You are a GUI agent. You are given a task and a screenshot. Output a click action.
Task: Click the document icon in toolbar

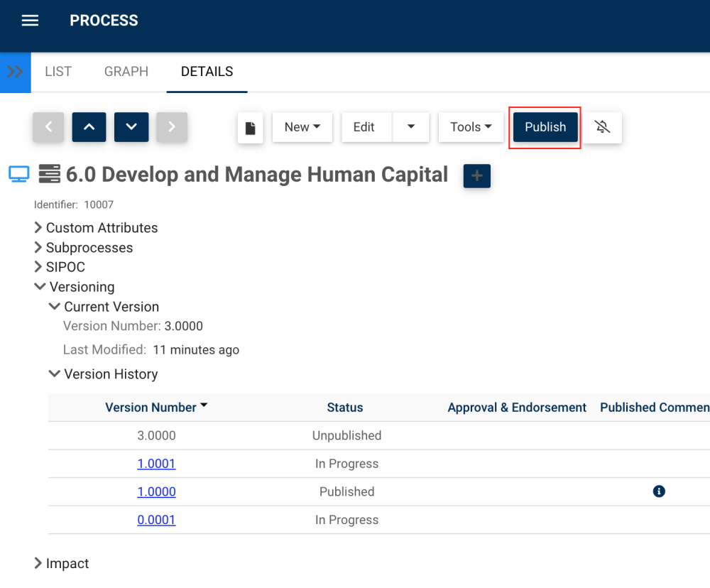pos(250,128)
